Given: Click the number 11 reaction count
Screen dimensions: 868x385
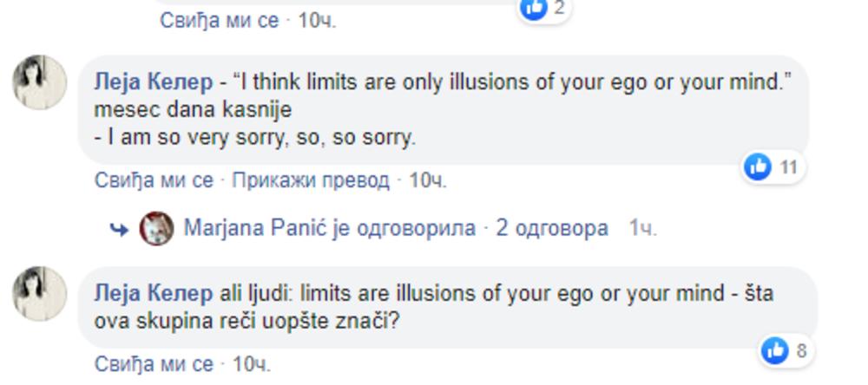Looking at the screenshot, I should 787,166.
